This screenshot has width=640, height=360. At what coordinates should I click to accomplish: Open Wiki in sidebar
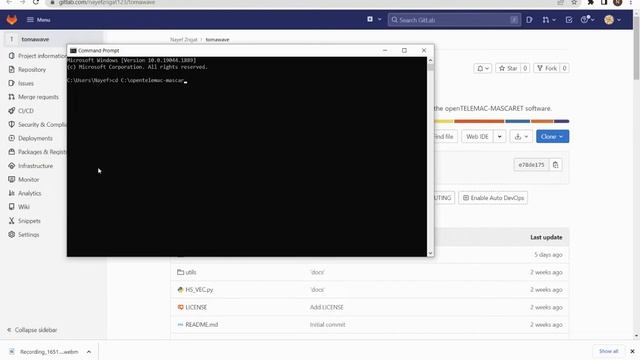[x=24, y=207]
